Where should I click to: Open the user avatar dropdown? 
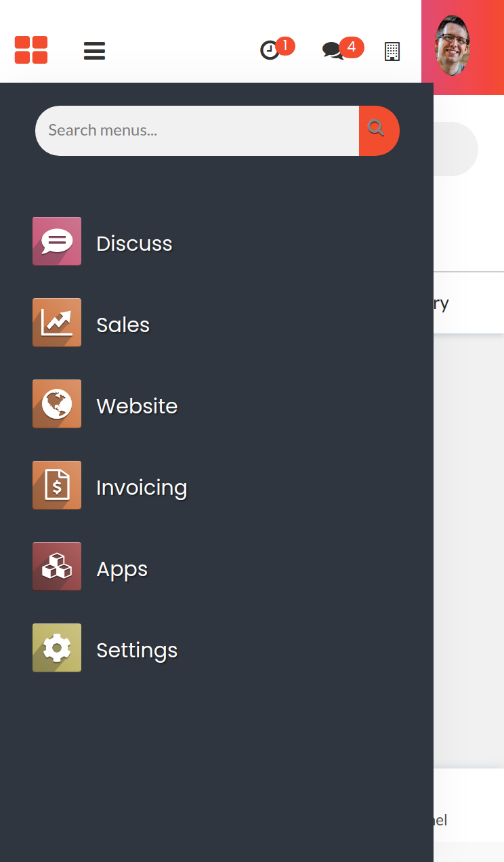pos(453,46)
